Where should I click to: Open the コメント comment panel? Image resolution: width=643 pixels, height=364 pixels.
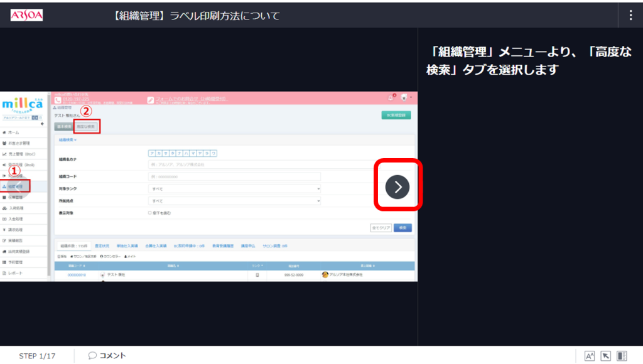pyautogui.click(x=107, y=355)
